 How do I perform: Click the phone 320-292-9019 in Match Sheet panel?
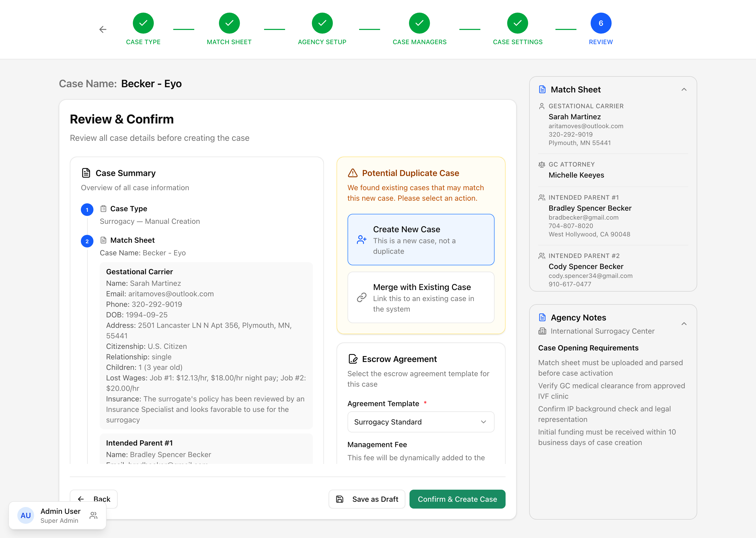pos(571,134)
